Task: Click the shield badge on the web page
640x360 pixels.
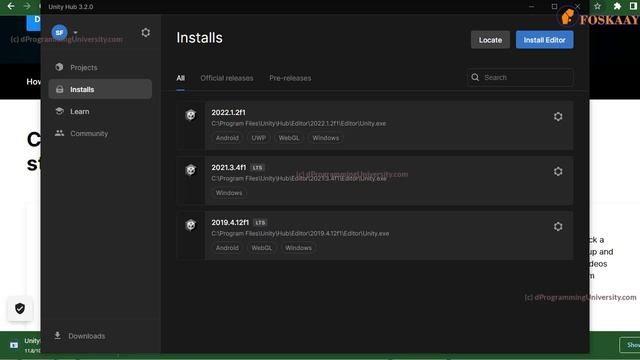Action: pyautogui.click(x=20, y=309)
